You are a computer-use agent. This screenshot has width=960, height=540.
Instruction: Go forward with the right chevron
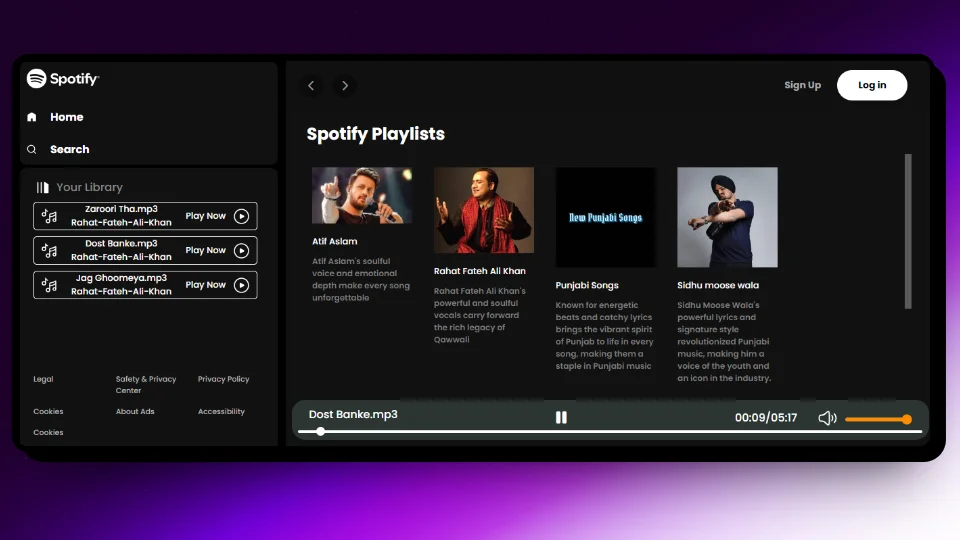345,86
